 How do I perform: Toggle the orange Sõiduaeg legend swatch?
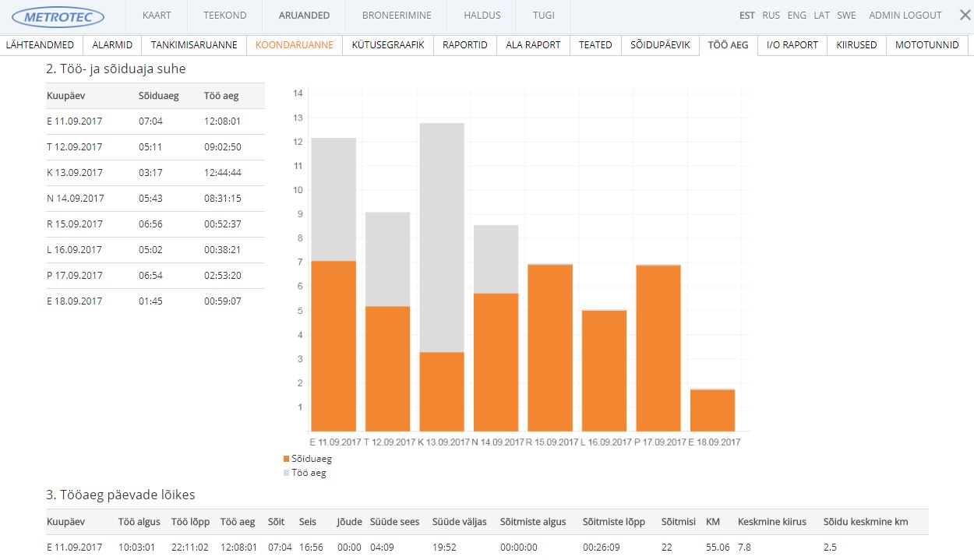(x=287, y=460)
